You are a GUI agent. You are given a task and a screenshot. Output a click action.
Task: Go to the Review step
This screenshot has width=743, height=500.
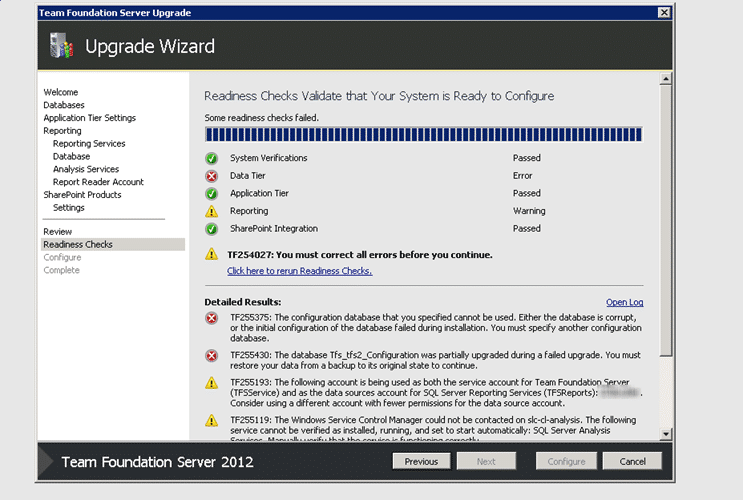point(58,231)
